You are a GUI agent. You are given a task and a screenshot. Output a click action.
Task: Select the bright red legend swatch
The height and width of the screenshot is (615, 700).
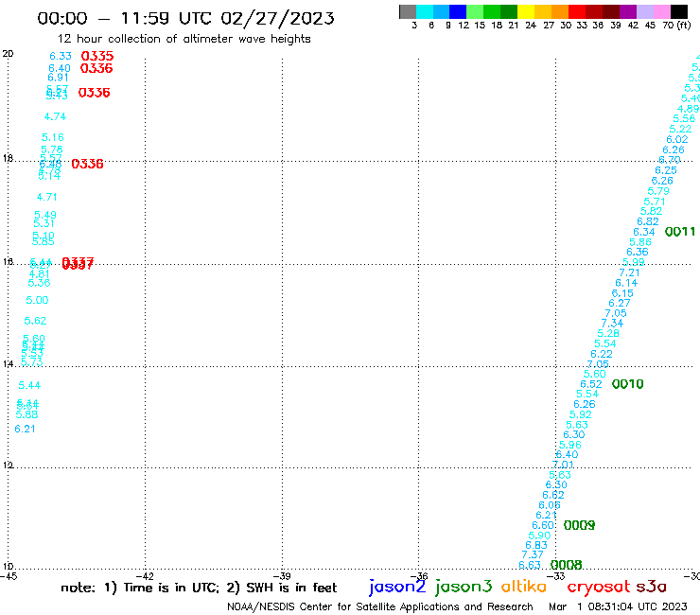[577, 11]
